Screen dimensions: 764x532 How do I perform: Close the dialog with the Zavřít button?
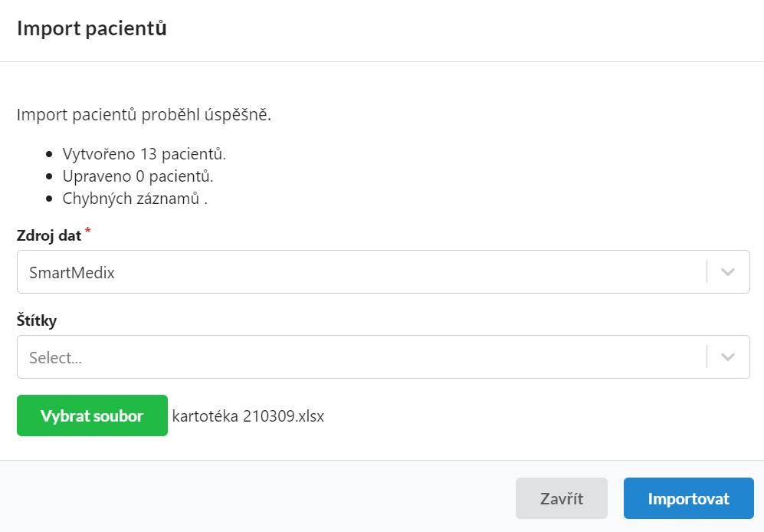[x=561, y=498]
